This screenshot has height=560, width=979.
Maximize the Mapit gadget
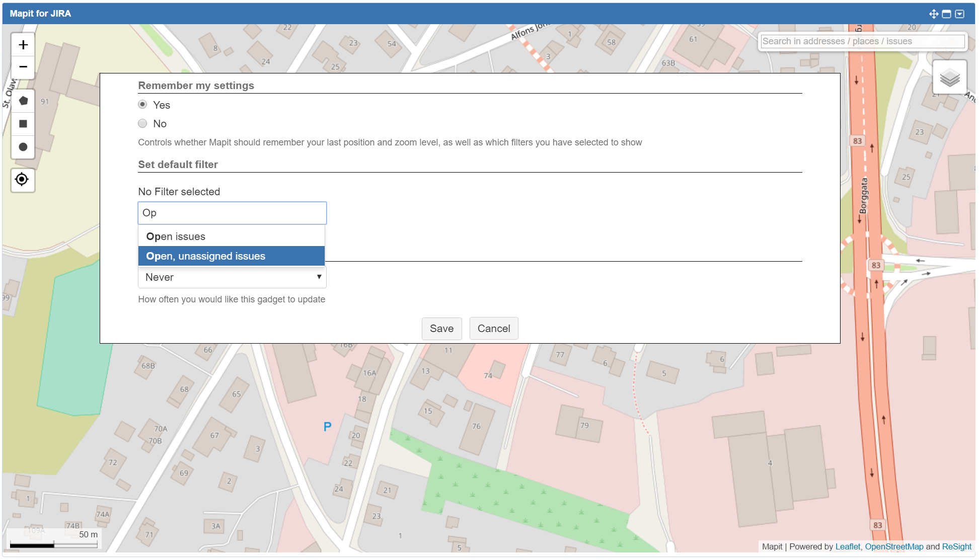(x=946, y=14)
